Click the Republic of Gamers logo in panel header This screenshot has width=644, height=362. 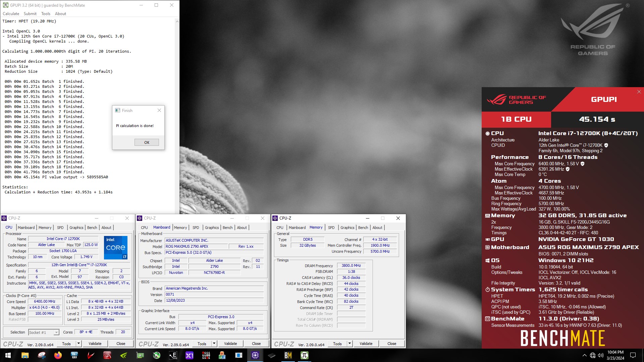[517, 100]
